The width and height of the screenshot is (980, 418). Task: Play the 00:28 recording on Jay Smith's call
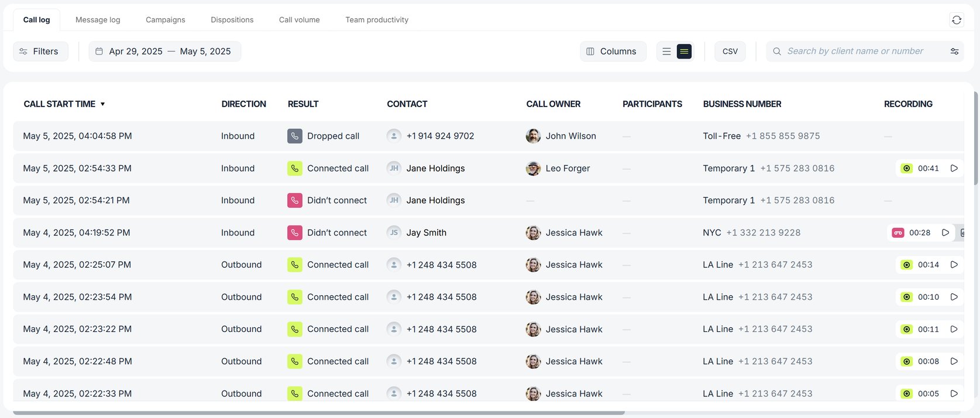pos(946,232)
